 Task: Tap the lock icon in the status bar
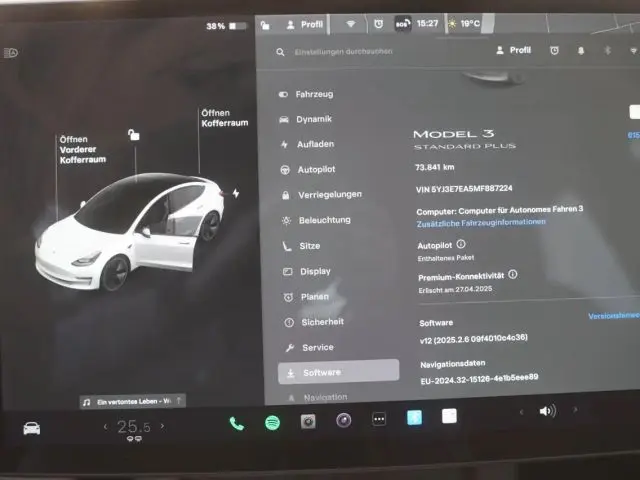265,25
